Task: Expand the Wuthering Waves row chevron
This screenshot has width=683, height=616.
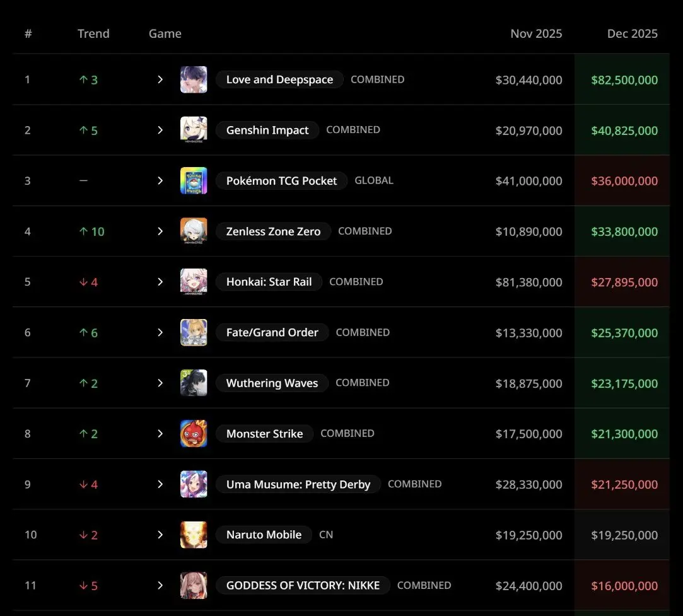Action: [160, 383]
